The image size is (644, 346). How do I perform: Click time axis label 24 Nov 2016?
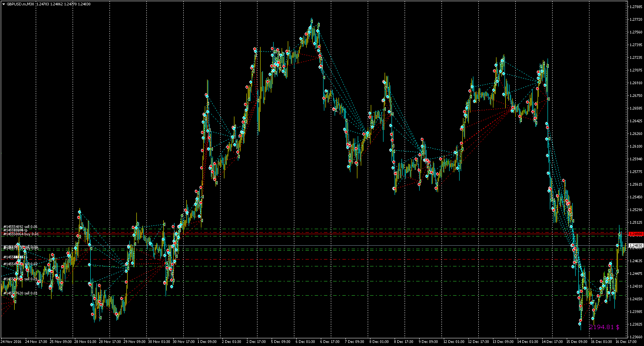(x=11, y=342)
